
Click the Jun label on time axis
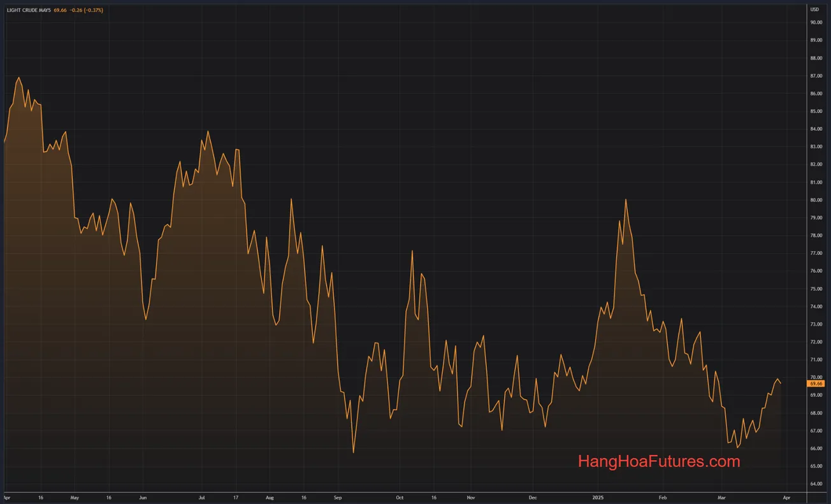[143, 497]
